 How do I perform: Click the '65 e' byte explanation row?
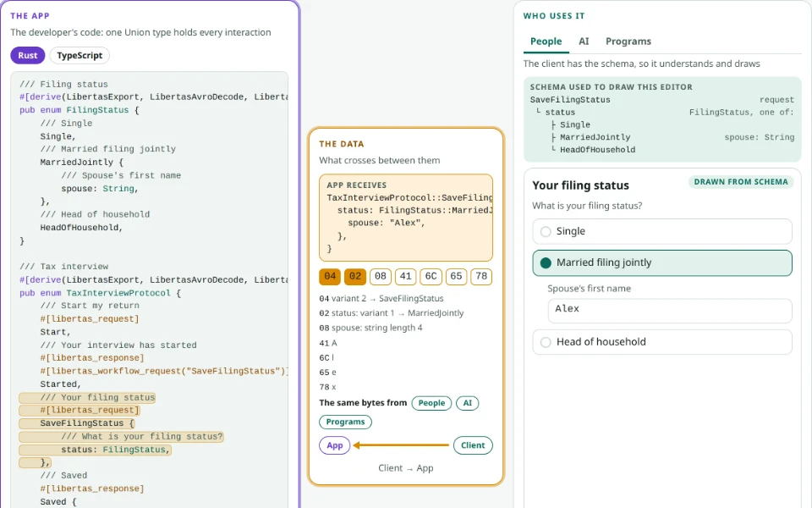[328, 373]
